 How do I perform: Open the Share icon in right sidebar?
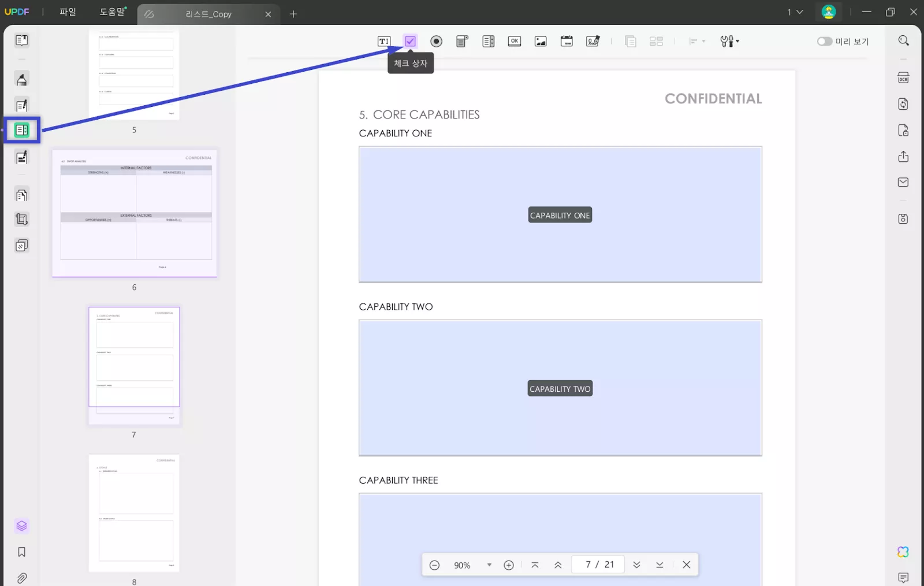coord(903,157)
